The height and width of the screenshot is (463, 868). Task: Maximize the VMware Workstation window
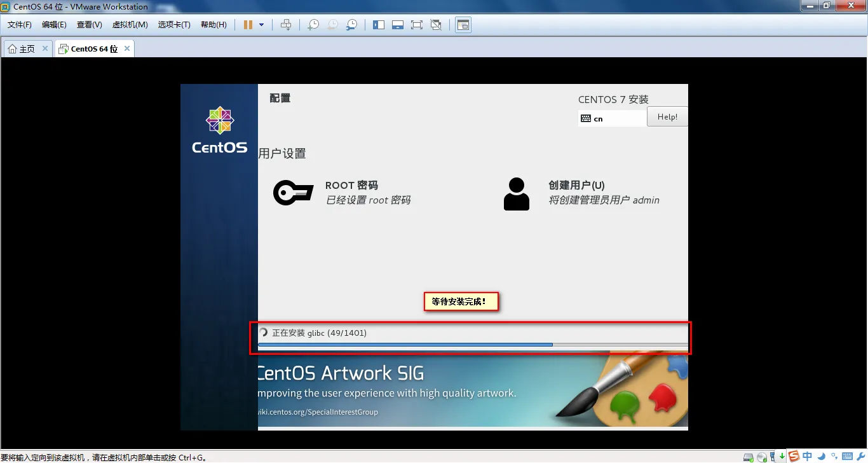(827, 6)
